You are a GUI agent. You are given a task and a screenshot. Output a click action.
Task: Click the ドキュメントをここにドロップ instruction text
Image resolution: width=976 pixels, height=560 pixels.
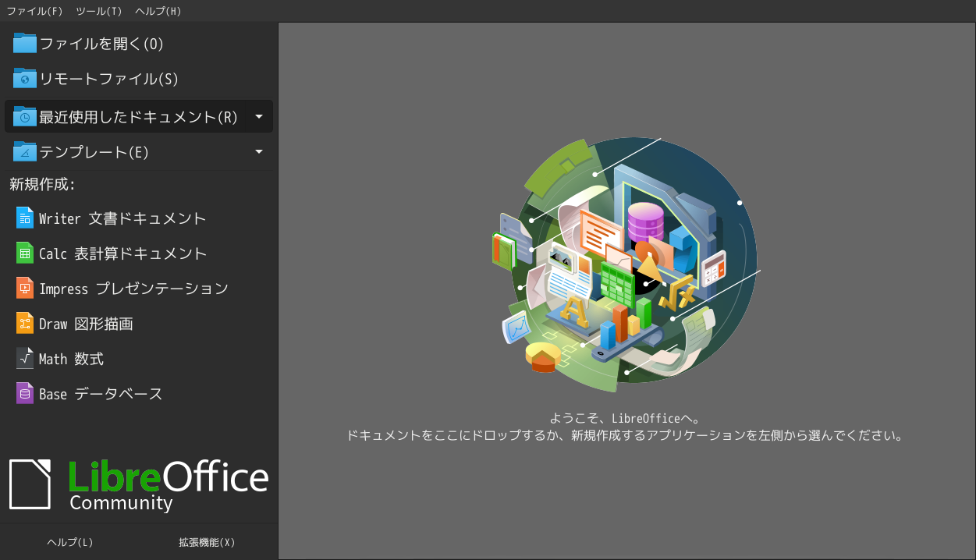click(x=625, y=436)
